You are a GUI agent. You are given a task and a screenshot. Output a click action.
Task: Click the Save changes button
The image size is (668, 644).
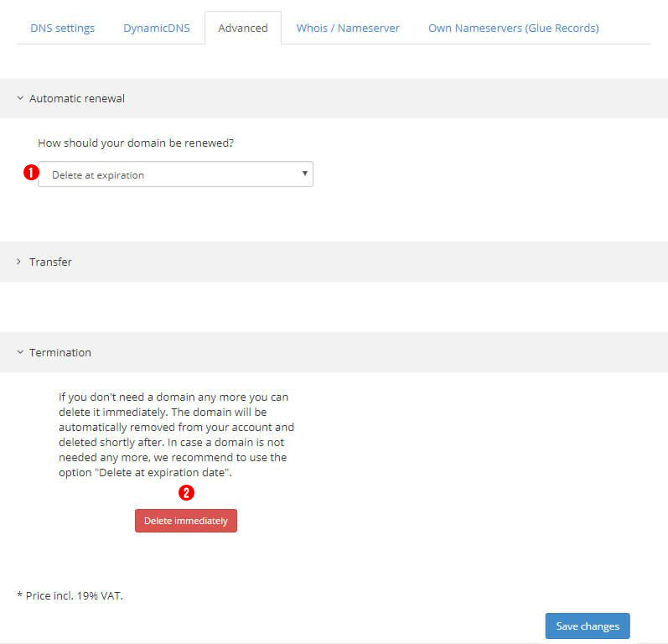pyautogui.click(x=588, y=626)
